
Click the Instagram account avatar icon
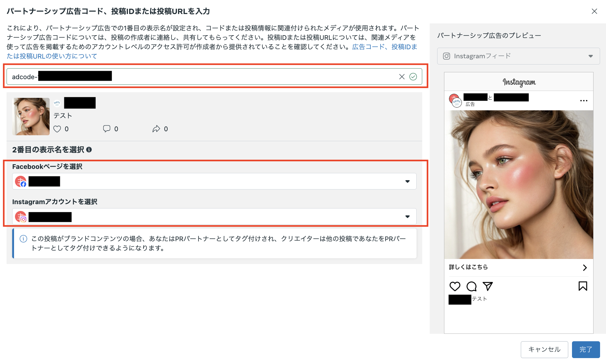21,217
